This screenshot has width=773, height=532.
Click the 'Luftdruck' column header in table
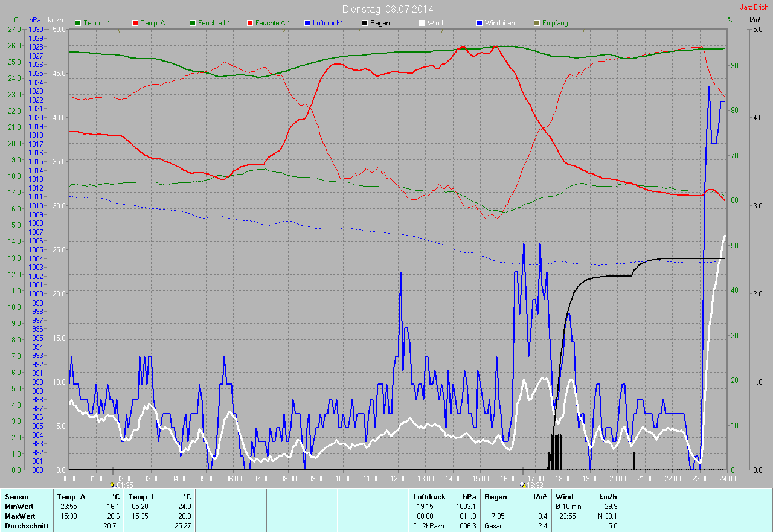tap(429, 496)
